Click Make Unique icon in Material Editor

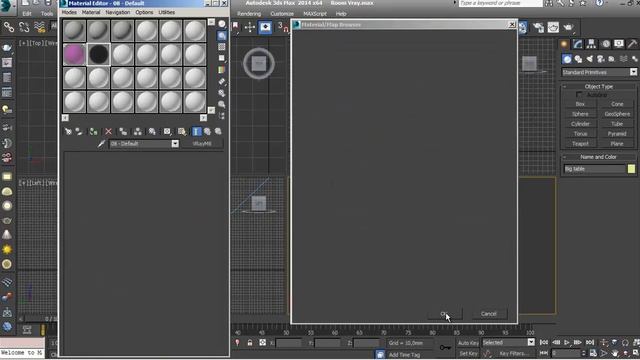[138, 131]
